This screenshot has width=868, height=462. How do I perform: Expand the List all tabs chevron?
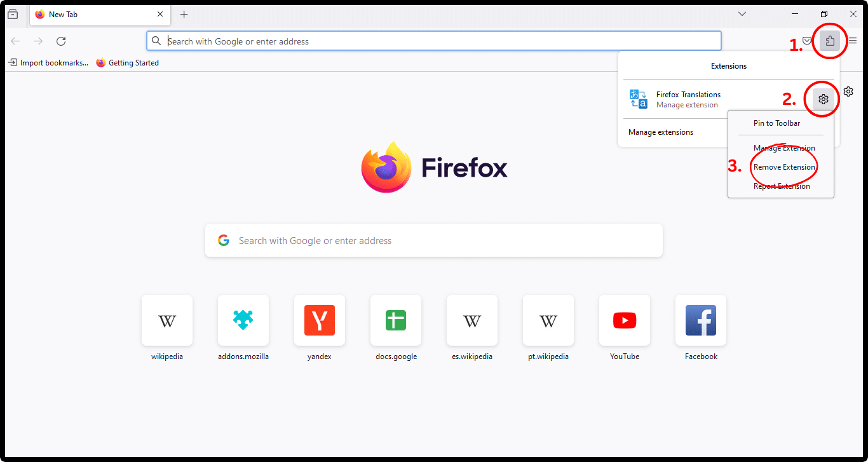742,14
